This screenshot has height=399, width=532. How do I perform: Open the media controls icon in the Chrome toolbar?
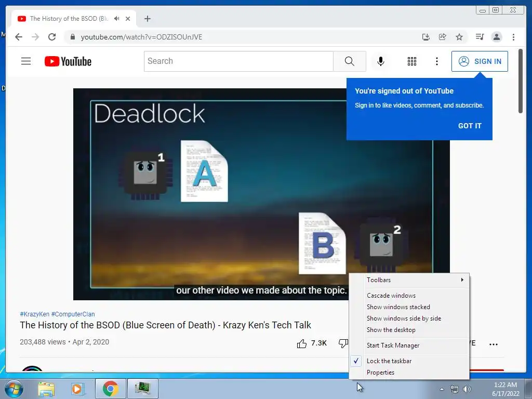click(480, 37)
